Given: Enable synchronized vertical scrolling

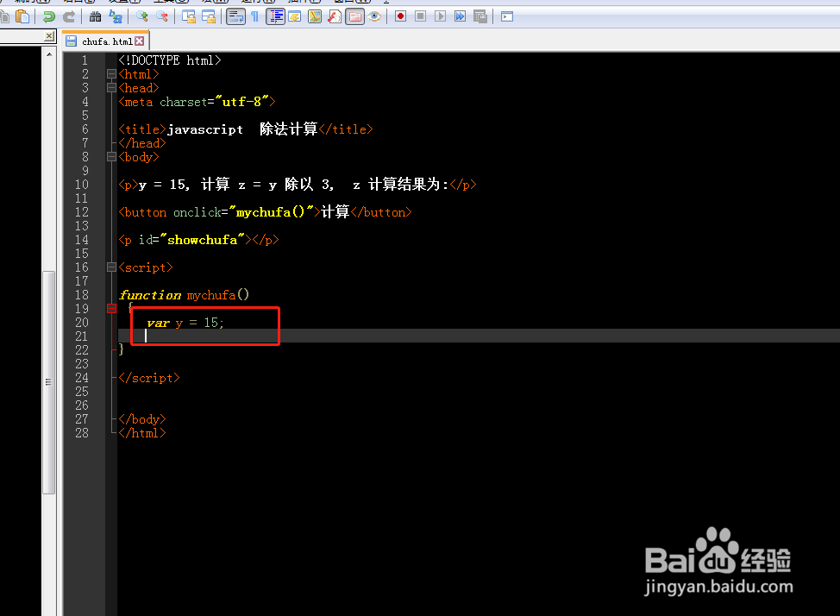Looking at the screenshot, I should pos(189,16).
